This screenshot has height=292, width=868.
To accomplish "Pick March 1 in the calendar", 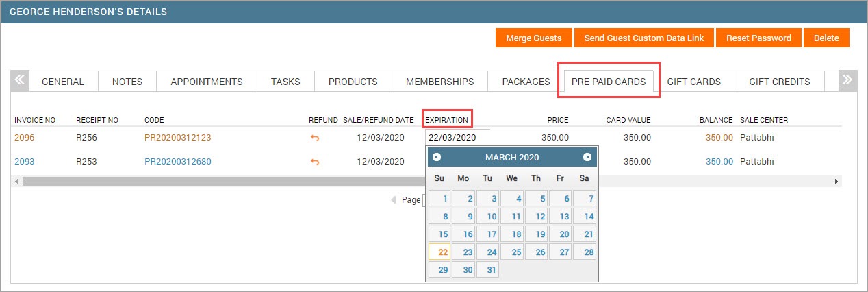I will (439, 199).
